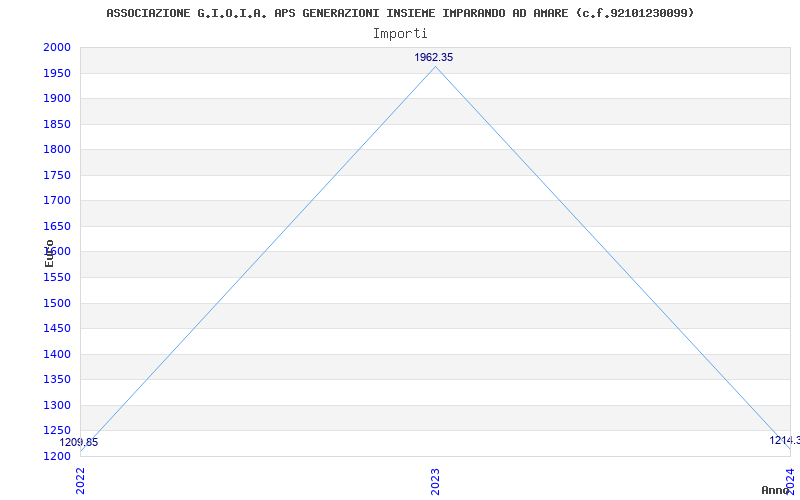Viewport: 800px width, 500px height.
Task: Click the 1350 y-axis tick label
Action: [57, 380]
